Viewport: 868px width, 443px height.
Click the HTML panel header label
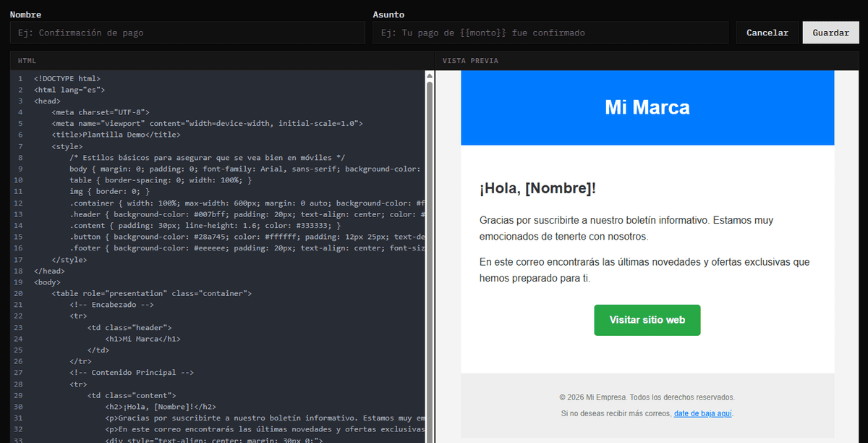(27, 61)
